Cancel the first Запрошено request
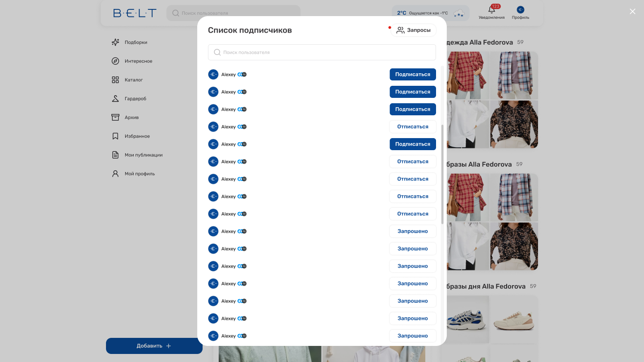Image resolution: width=644 pixels, height=362 pixels. (x=412, y=232)
